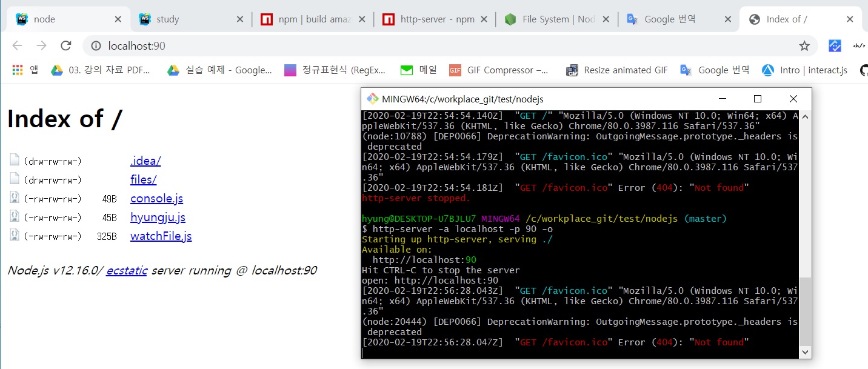Open the Resize animated GIF bookmark
The image size is (868, 369).
617,70
